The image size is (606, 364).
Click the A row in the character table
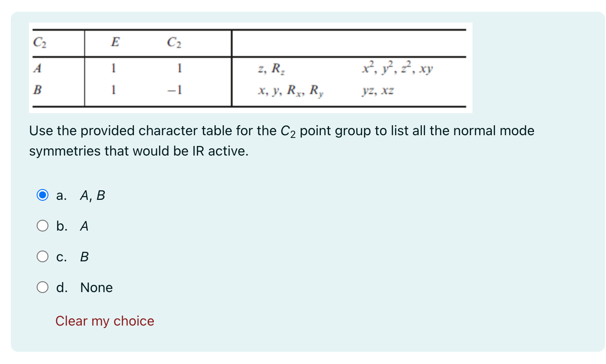click(38, 68)
